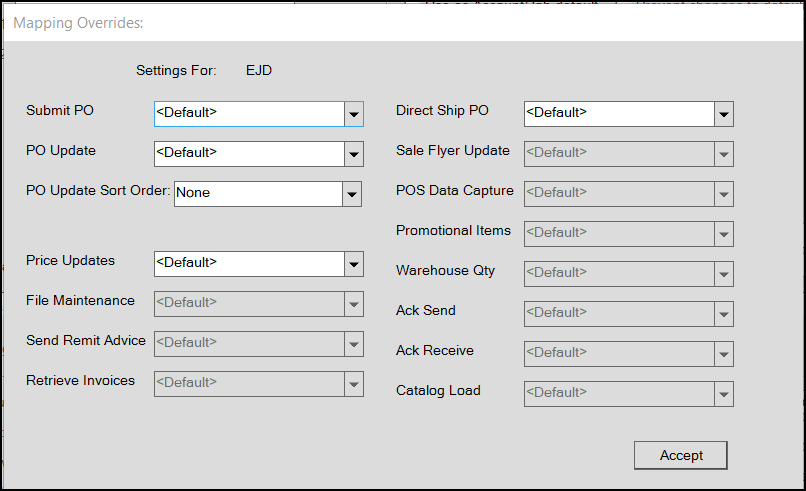Open the Warehouse Qty dropdown
Image resolution: width=806 pixels, height=491 pixels.
point(629,274)
